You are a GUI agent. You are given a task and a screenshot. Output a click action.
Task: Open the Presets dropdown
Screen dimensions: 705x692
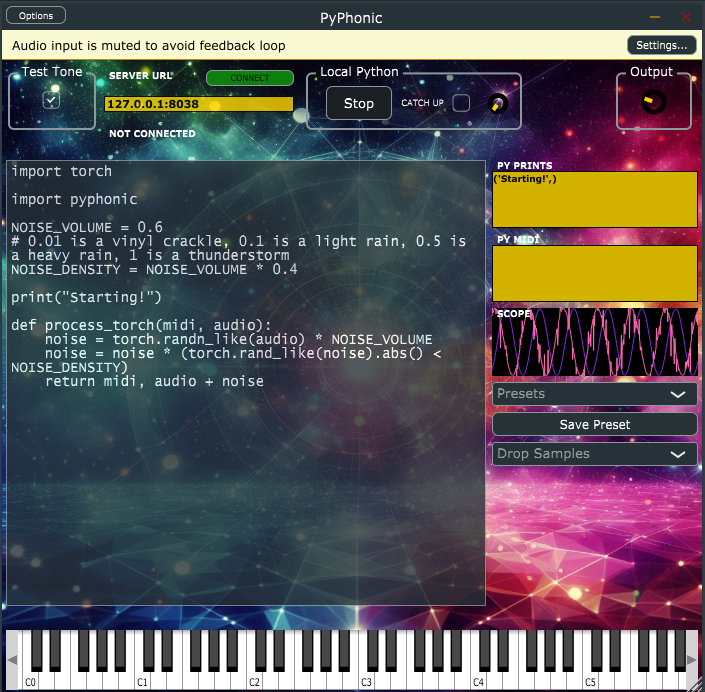[x=594, y=394]
